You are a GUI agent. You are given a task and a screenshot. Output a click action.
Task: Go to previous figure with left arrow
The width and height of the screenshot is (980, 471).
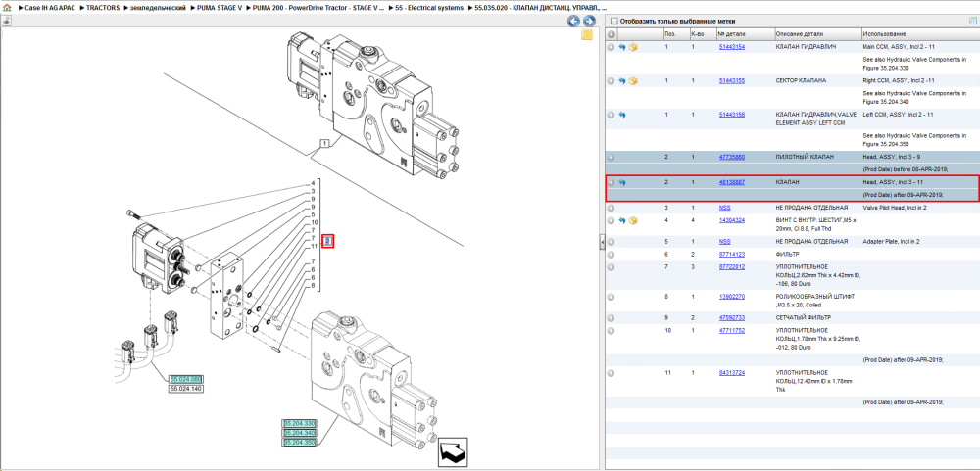pos(573,22)
